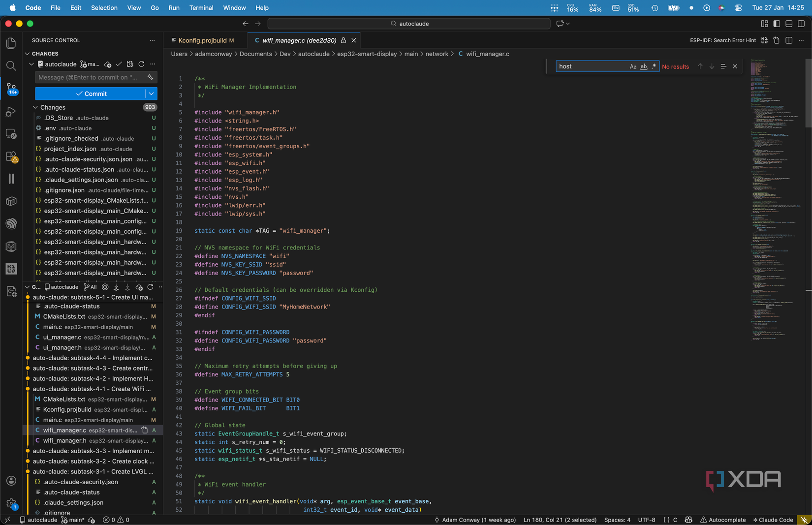812x525 pixels.
Task: Open the Extensions view in activity bar
Action: point(11,156)
